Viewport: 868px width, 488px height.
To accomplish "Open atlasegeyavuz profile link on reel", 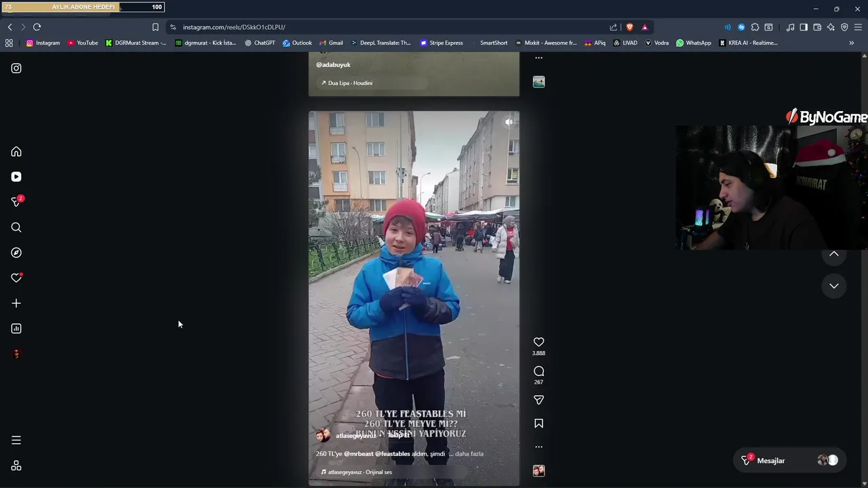I will coord(355,435).
